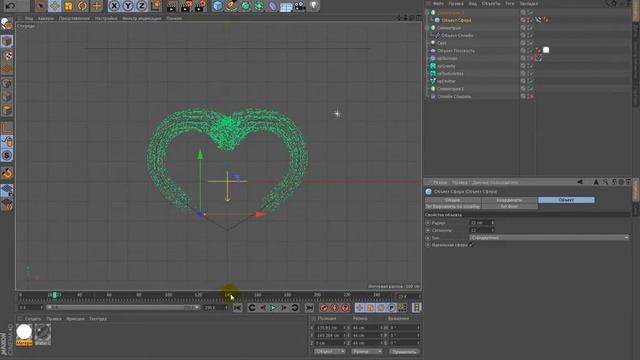Click the search icon in Attribute Manager
Viewport: 640px width, 360px height.
tap(605, 182)
